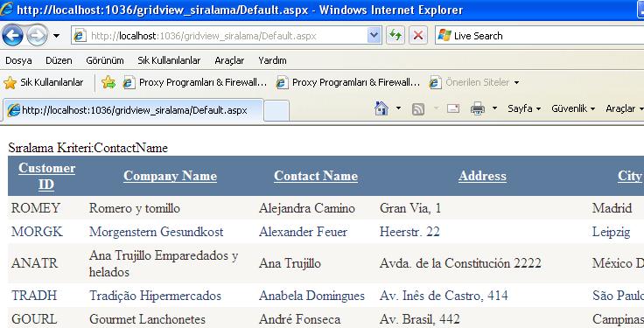Viewport: 644px width, 328px height.
Task: Click the green Refresh arrows icon
Action: coord(395,36)
